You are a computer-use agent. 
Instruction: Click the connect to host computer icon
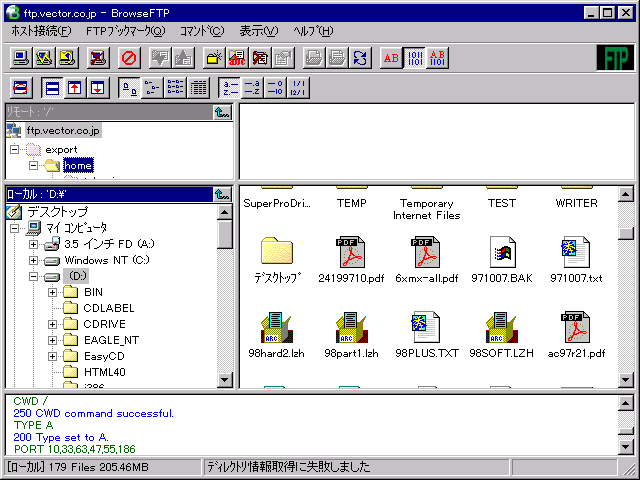point(20,58)
